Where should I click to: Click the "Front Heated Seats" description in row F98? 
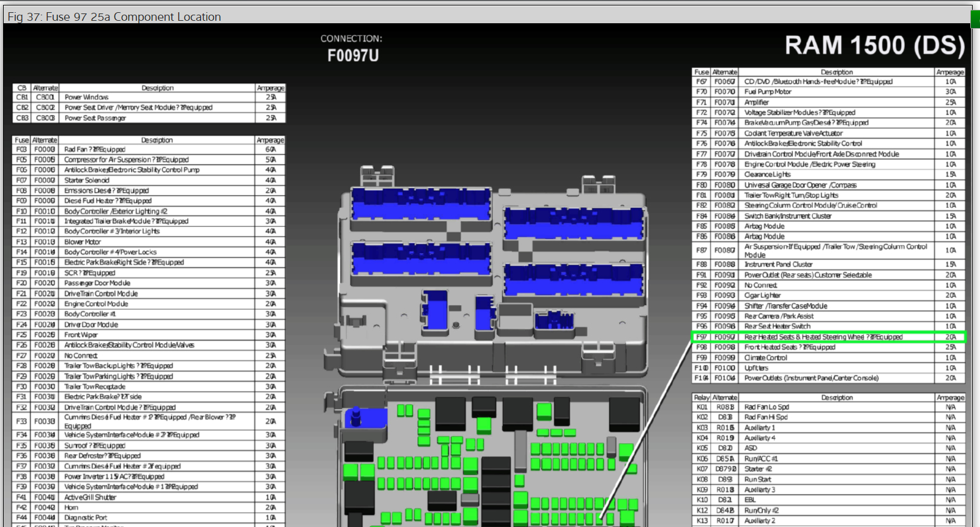click(790, 347)
